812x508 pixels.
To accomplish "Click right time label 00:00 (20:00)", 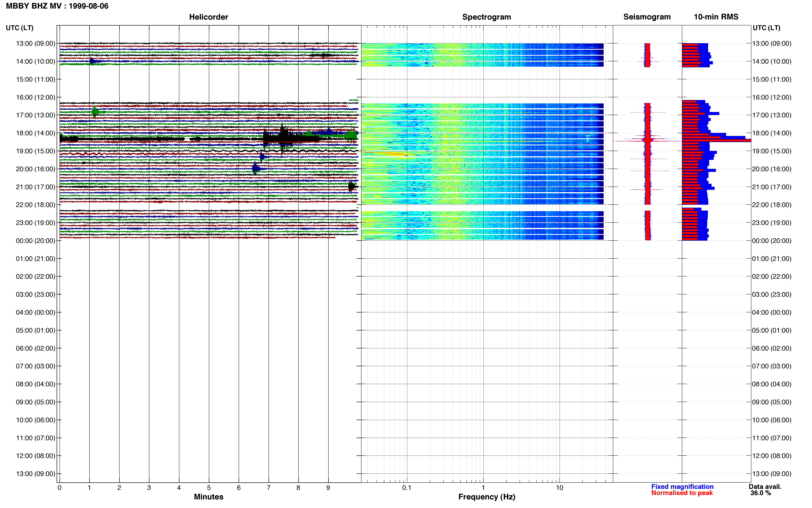I will tap(772, 240).
